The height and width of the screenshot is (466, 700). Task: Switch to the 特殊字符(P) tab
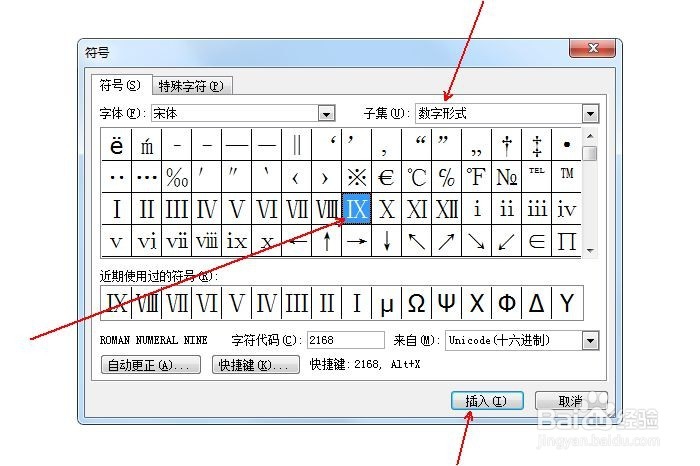click(x=192, y=86)
